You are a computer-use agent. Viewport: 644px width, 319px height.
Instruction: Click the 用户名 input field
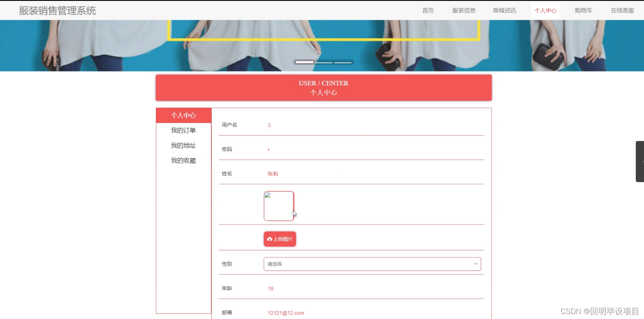[x=372, y=125]
